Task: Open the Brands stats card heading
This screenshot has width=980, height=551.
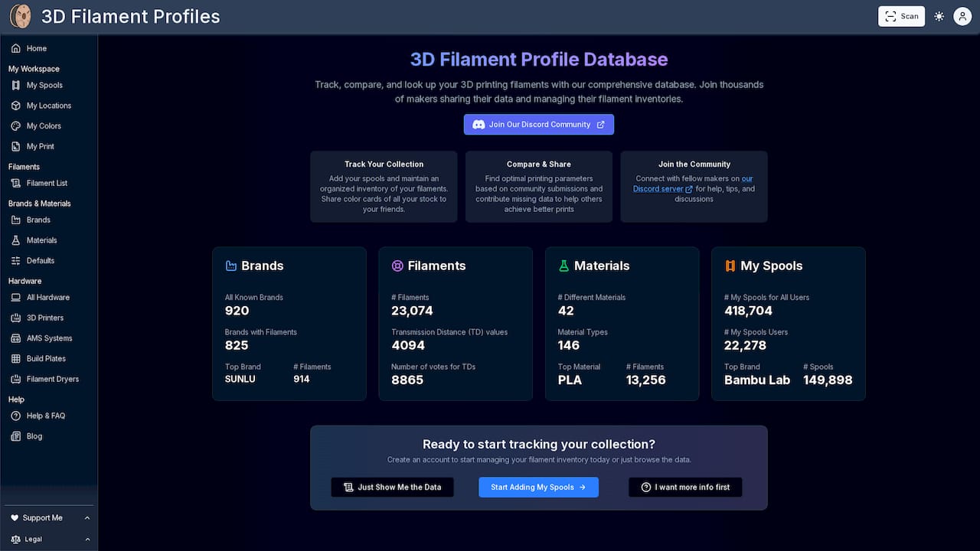Action: (x=263, y=266)
